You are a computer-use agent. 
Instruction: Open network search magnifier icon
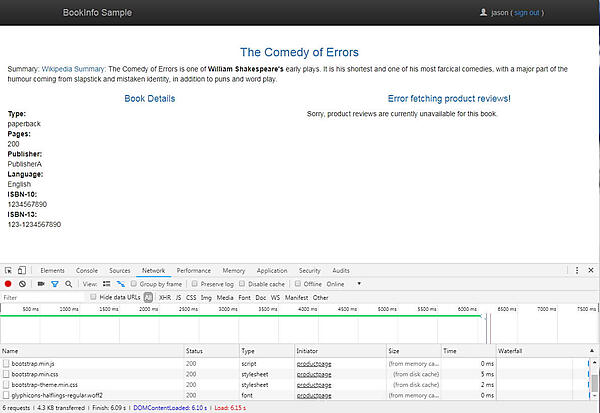click(x=68, y=284)
